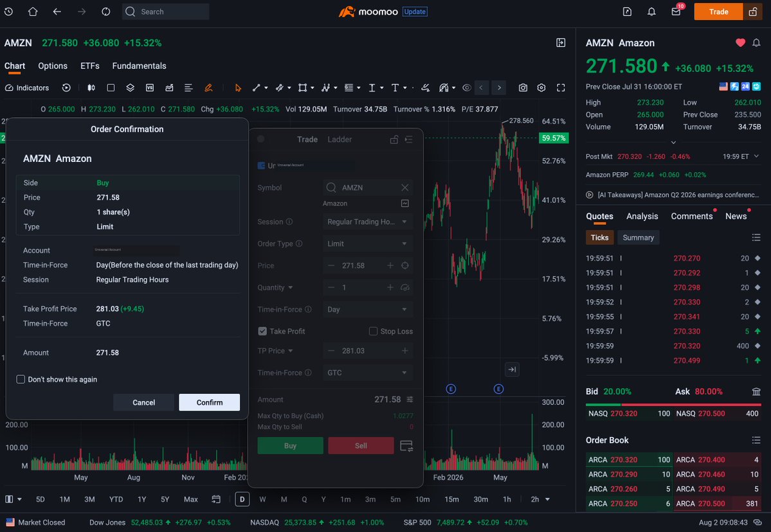
Task: Cancel the order confirmation
Action: click(143, 402)
